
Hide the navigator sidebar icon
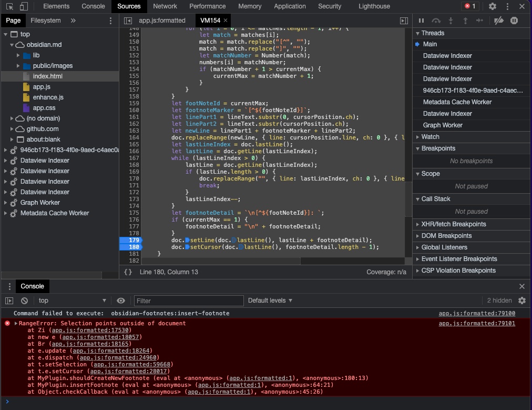[128, 21]
